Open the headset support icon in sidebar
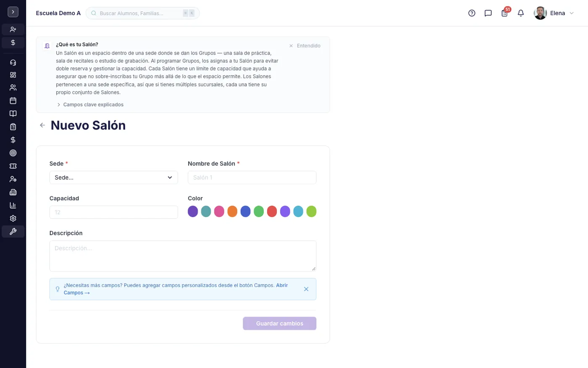Viewport: 588px width, 368px height. 13,63
